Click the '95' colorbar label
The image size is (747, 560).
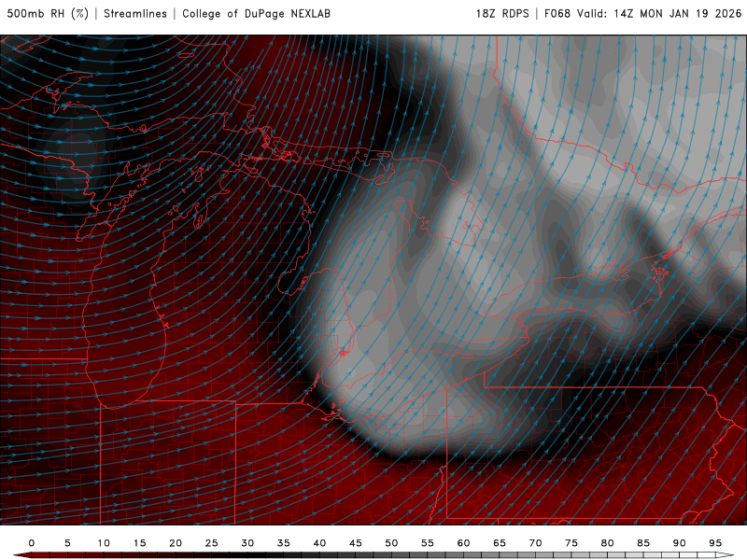tap(715, 543)
